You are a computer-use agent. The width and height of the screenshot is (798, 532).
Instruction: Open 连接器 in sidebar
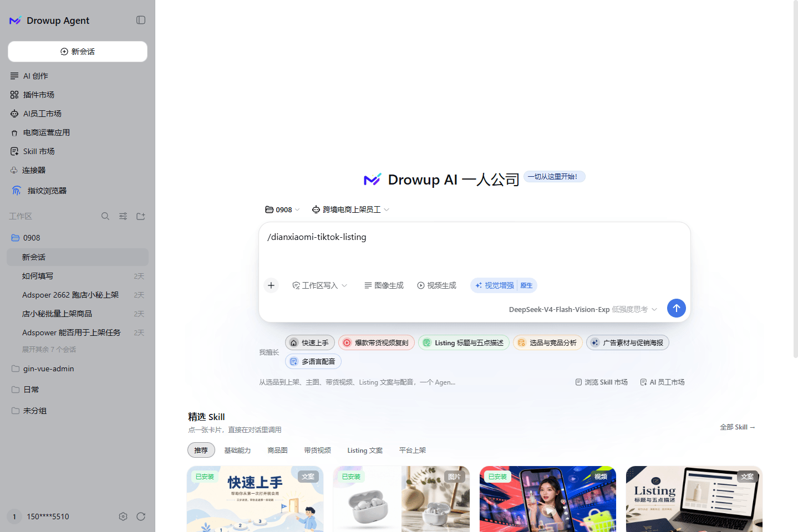78,170
